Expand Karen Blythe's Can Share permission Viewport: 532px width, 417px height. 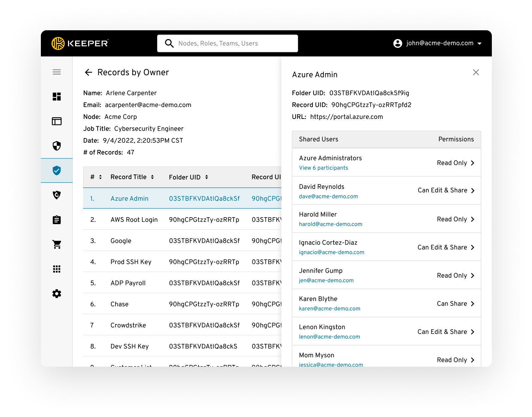coord(472,304)
